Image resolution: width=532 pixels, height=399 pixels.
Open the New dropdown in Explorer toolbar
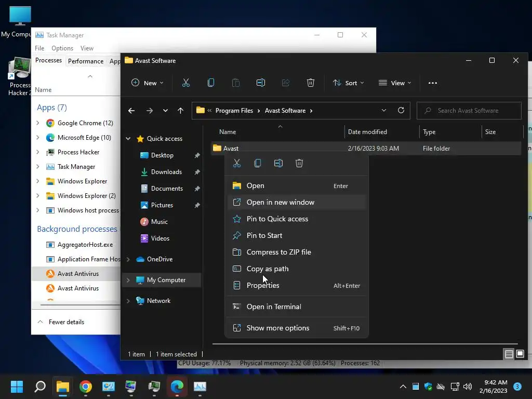(148, 83)
